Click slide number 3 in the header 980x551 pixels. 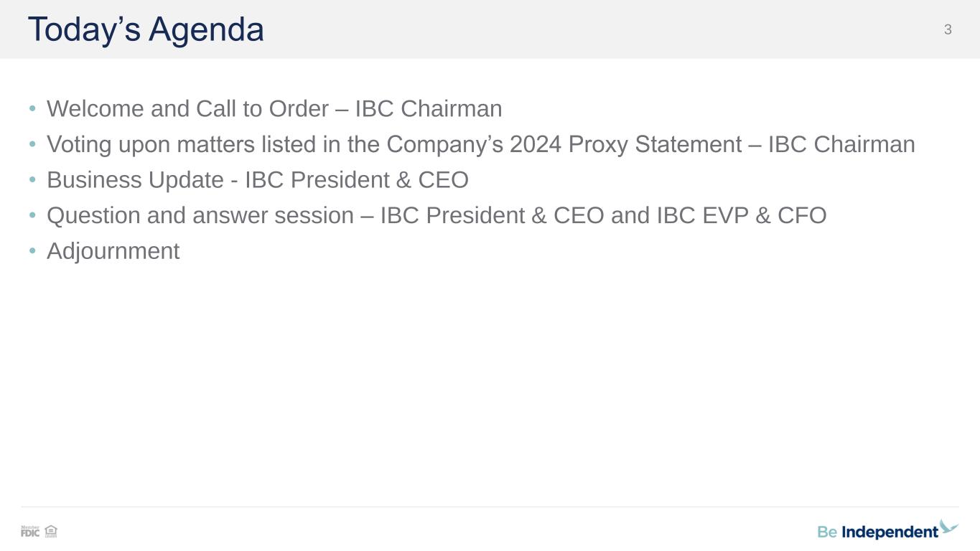click(x=948, y=29)
